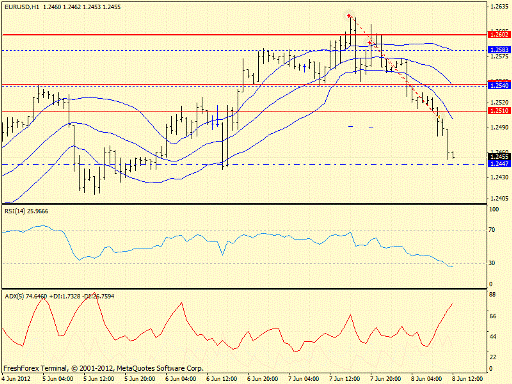
Task: Click the 4 Jun 2012 date label
Action: click(x=16, y=379)
